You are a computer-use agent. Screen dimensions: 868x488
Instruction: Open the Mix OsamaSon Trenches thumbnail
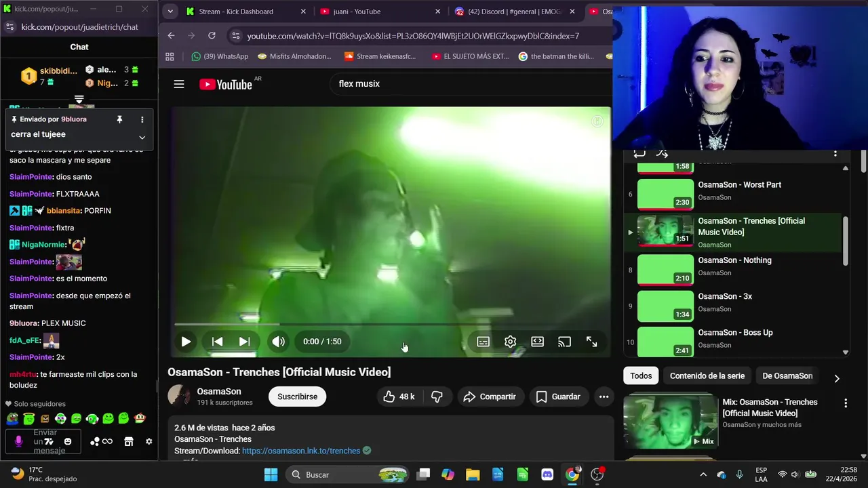(671, 422)
